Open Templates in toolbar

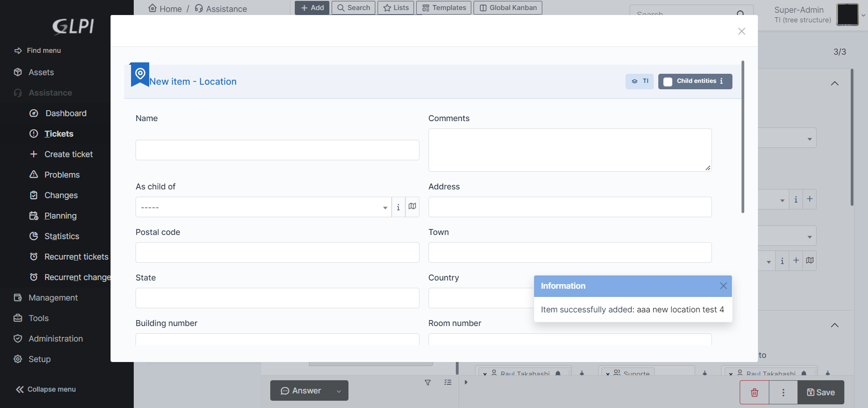[444, 8]
